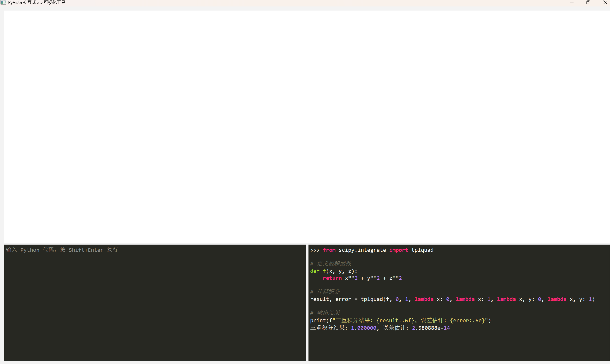Image resolution: width=610 pixels, height=364 pixels.
Task: Click the PyVista app icon in title bar
Action: click(3, 2)
